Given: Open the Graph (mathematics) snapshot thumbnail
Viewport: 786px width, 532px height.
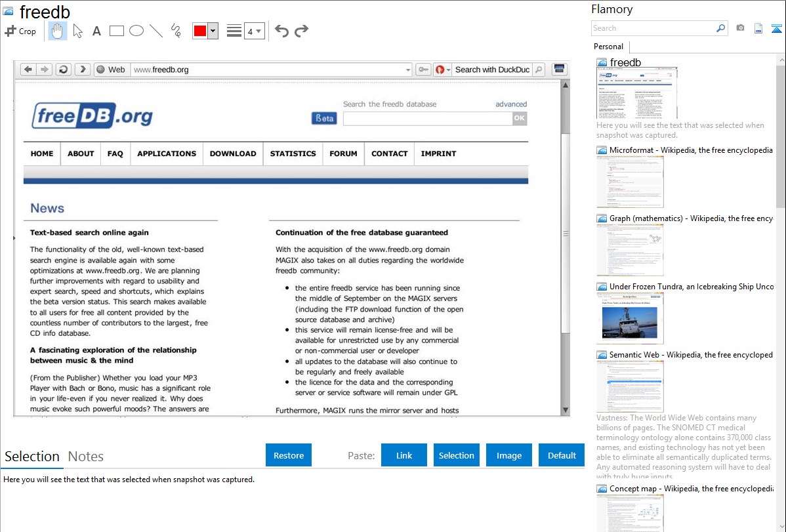Looking at the screenshot, I should pyautogui.click(x=630, y=250).
